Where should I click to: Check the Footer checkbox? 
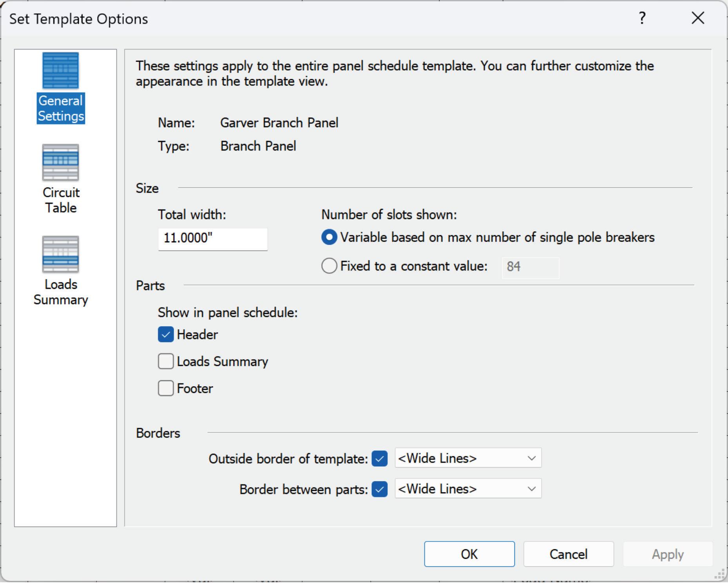[166, 388]
